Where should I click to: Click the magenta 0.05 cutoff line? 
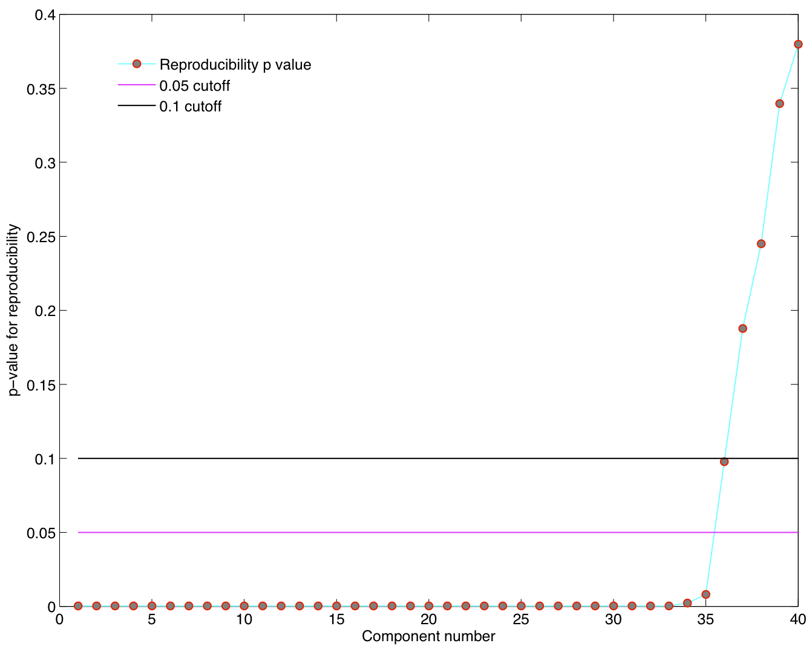393,532
